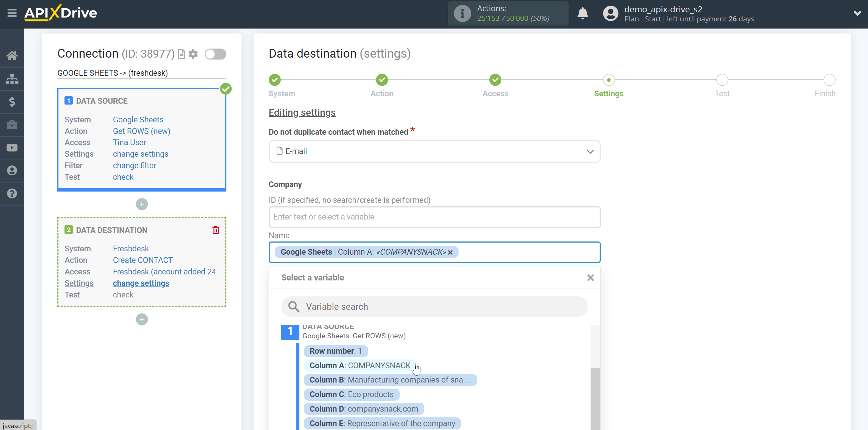The image size is (868, 430).
Task: Open the connection notes document icon
Action: pyautogui.click(x=182, y=54)
